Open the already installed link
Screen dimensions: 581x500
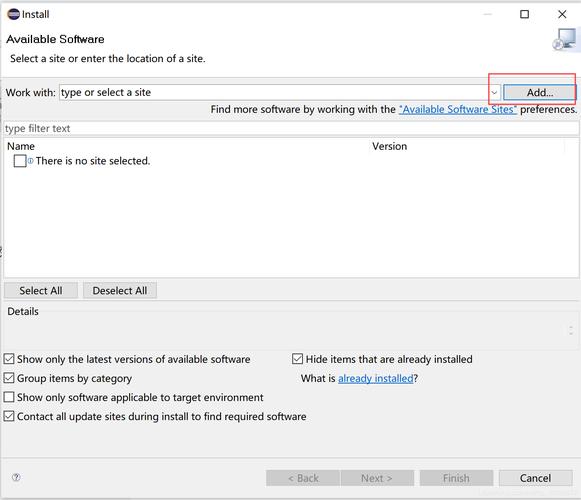[375, 378]
